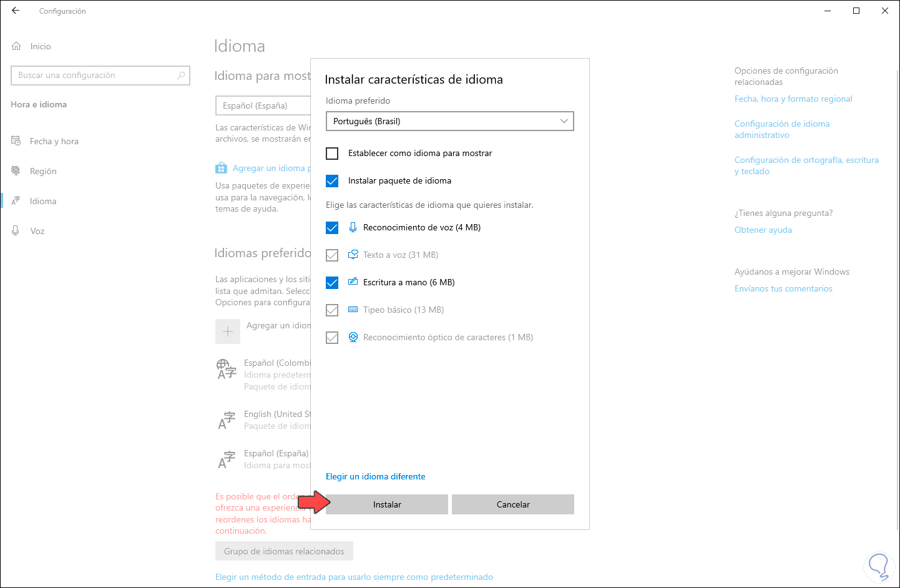Select Región in the sidebar
This screenshot has width=900, height=588.
click(43, 171)
